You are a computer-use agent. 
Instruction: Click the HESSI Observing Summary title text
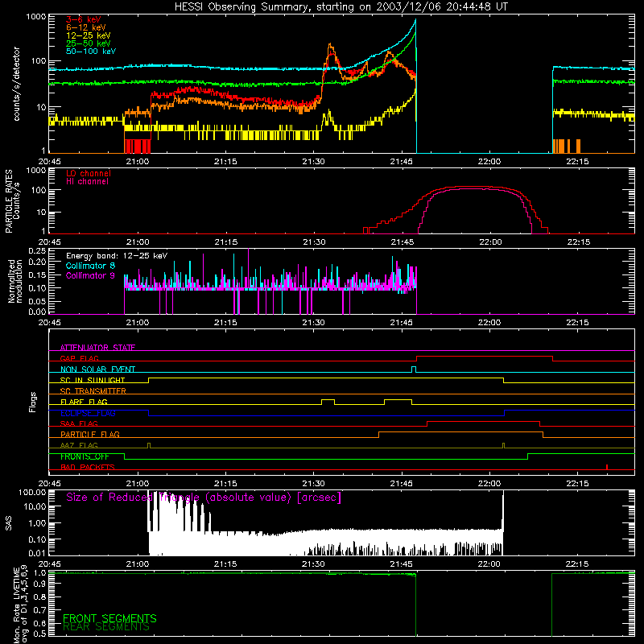[341, 7]
